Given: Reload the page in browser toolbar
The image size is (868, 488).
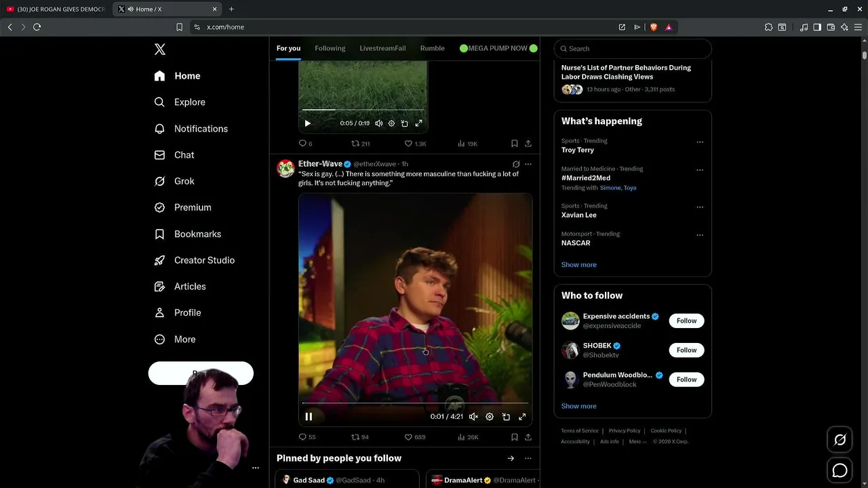Looking at the screenshot, I should point(37,27).
